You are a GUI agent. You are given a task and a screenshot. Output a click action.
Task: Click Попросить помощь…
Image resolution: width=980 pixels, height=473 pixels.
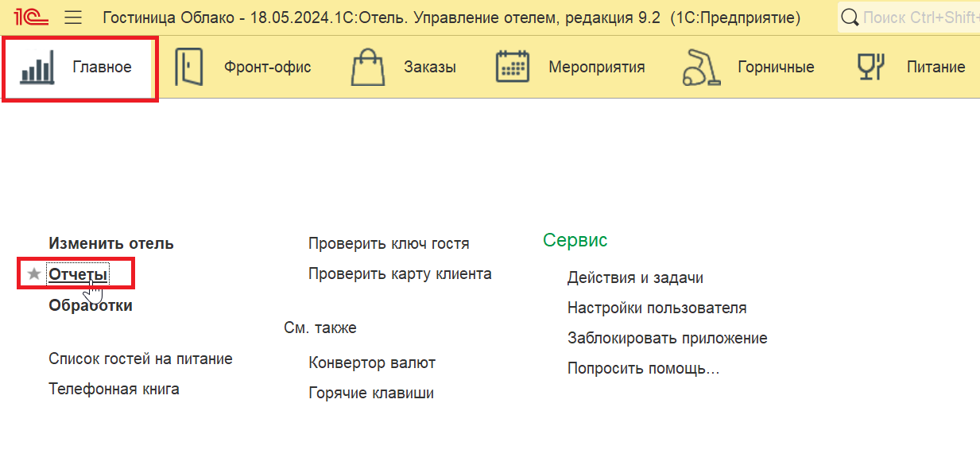coord(644,369)
